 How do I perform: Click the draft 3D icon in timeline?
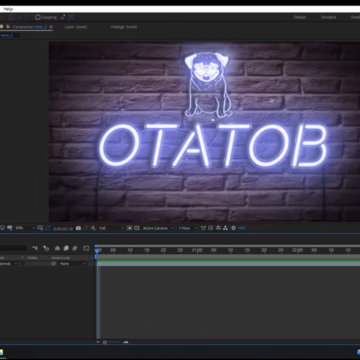46,248
